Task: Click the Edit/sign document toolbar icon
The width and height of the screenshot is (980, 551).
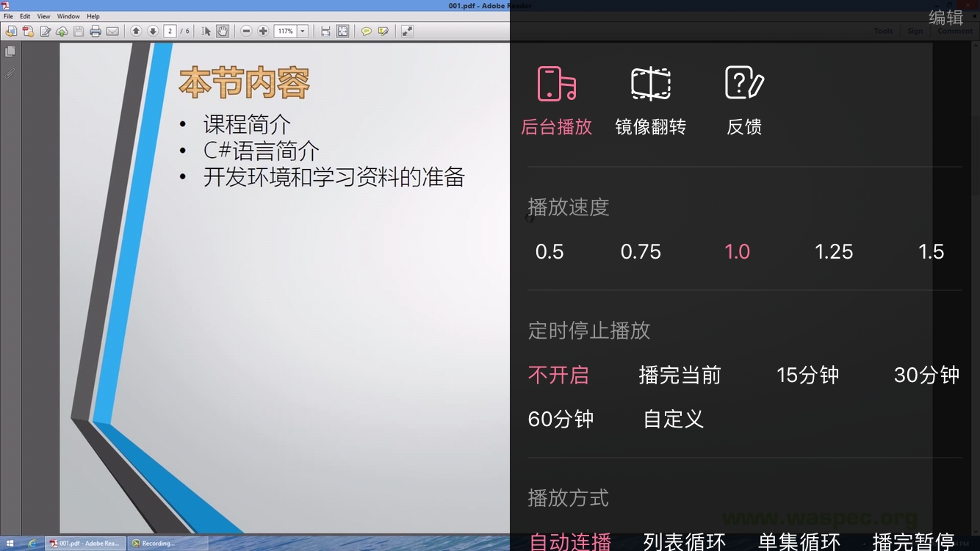Action: 45,31
